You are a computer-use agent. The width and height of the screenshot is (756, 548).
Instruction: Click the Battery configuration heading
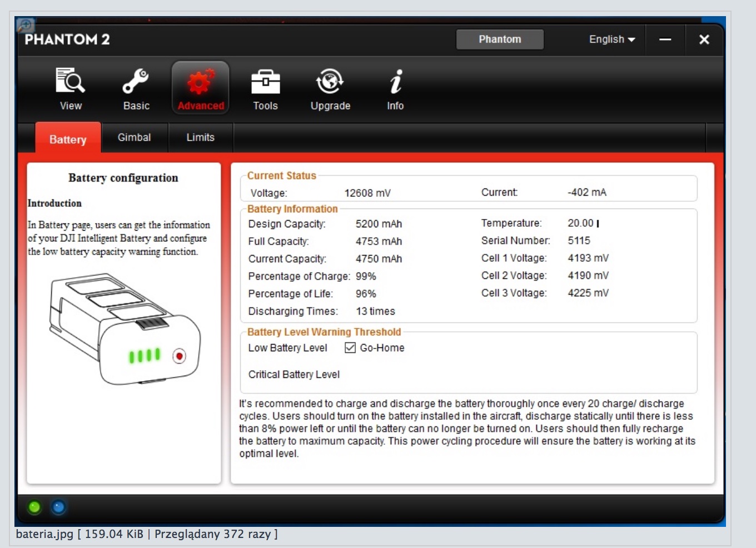point(123,178)
